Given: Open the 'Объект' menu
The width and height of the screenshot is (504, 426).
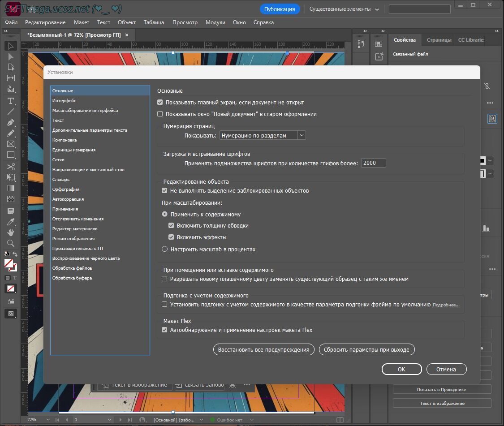Looking at the screenshot, I should pos(126,22).
